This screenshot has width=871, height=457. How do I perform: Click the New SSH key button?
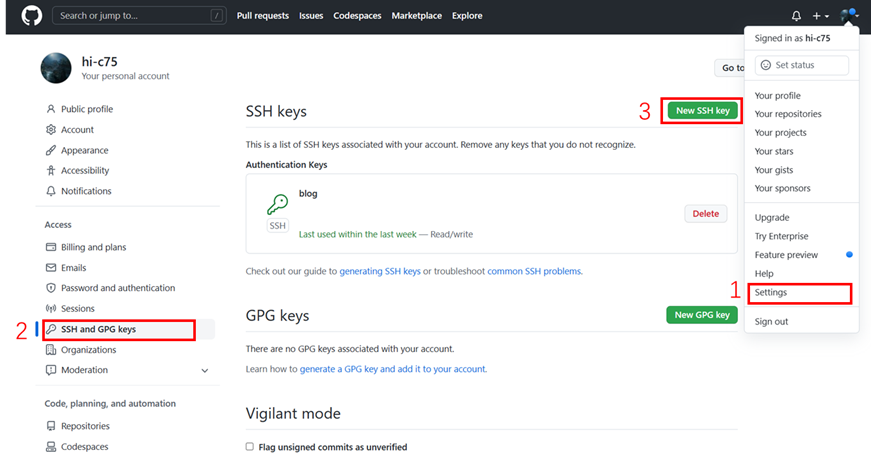click(703, 111)
